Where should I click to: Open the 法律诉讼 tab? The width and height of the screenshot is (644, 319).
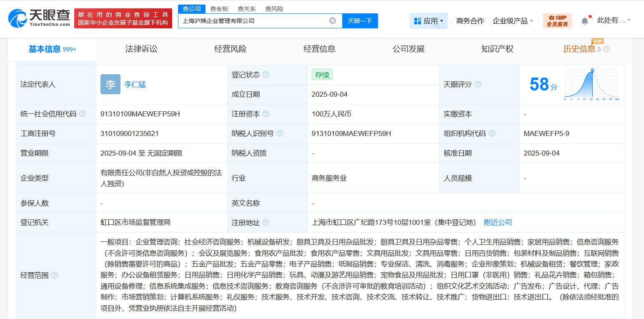(x=141, y=49)
